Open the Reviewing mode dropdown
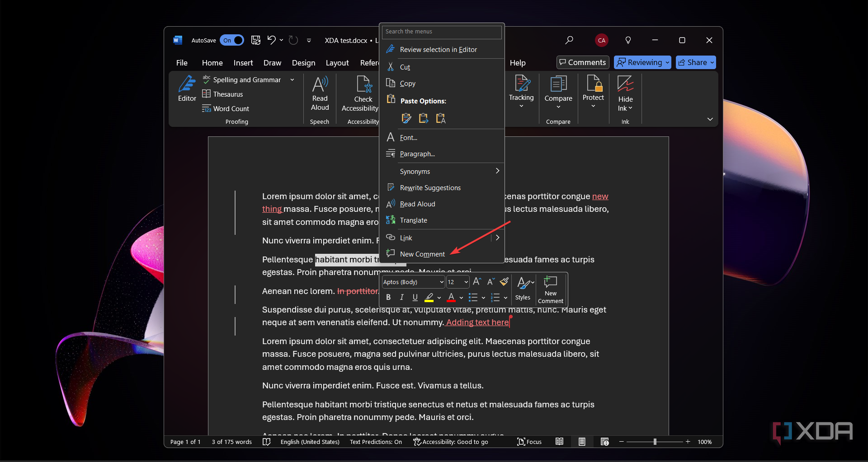 pyautogui.click(x=642, y=62)
